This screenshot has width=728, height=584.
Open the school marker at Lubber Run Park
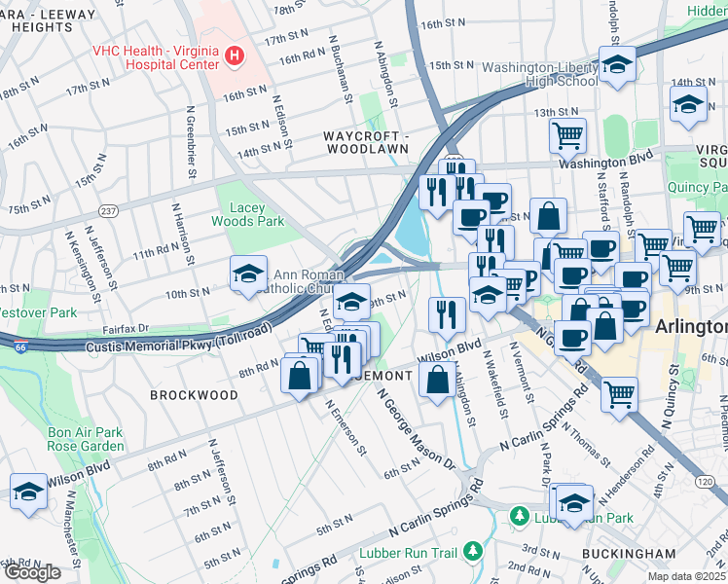tap(574, 506)
